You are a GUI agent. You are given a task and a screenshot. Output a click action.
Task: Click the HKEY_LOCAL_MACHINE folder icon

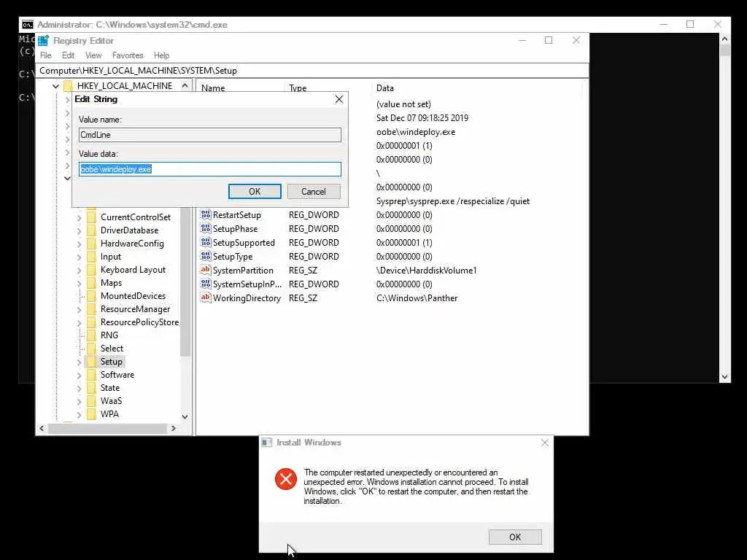point(68,86)
